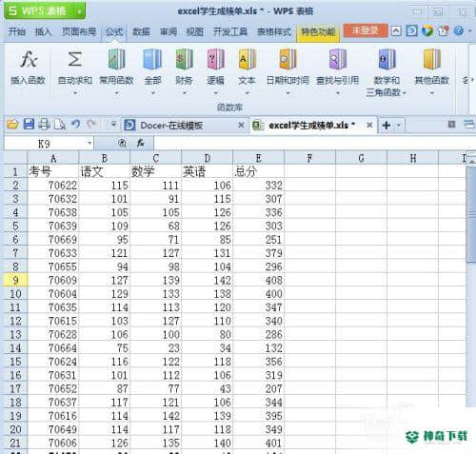Click the new tab plus button
The width and height of the screenshot is (476, 454).
[387, 125]
